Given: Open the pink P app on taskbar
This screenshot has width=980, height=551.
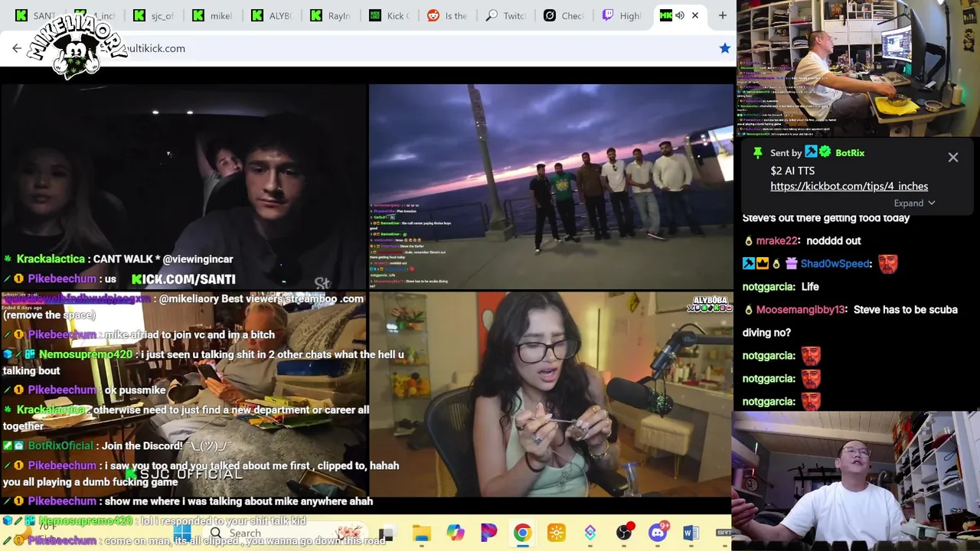Looking at the screenshot, I should click(x=488, y=533).
